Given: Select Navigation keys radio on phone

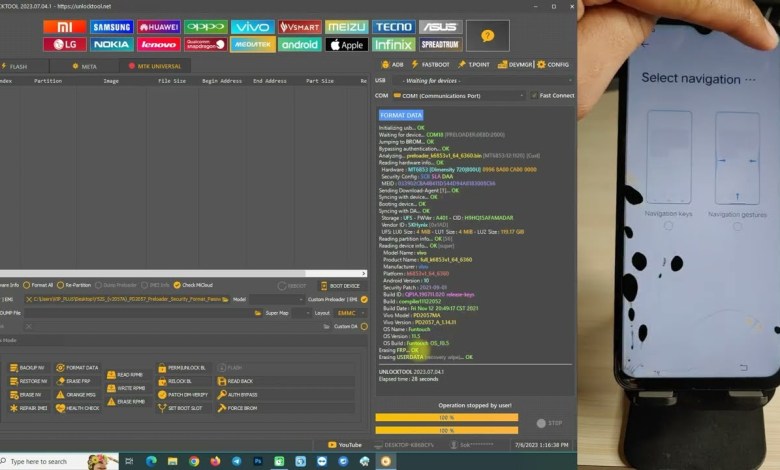Looking at the screenshot, I should tap(668, 226).
